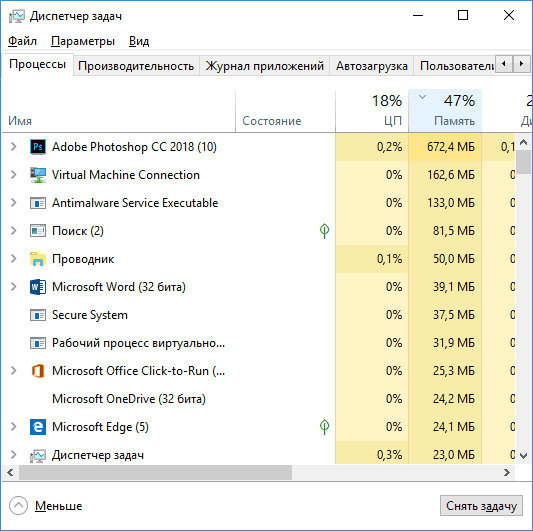Screen dimensions: 533x531
Task: Select the Проводник folder icon
Action: [38, 259]
